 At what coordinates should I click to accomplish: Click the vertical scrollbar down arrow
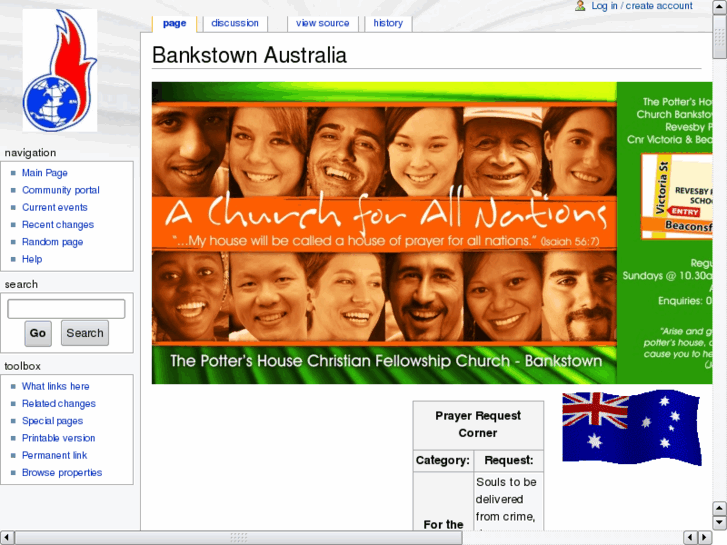tap(720, 522)
